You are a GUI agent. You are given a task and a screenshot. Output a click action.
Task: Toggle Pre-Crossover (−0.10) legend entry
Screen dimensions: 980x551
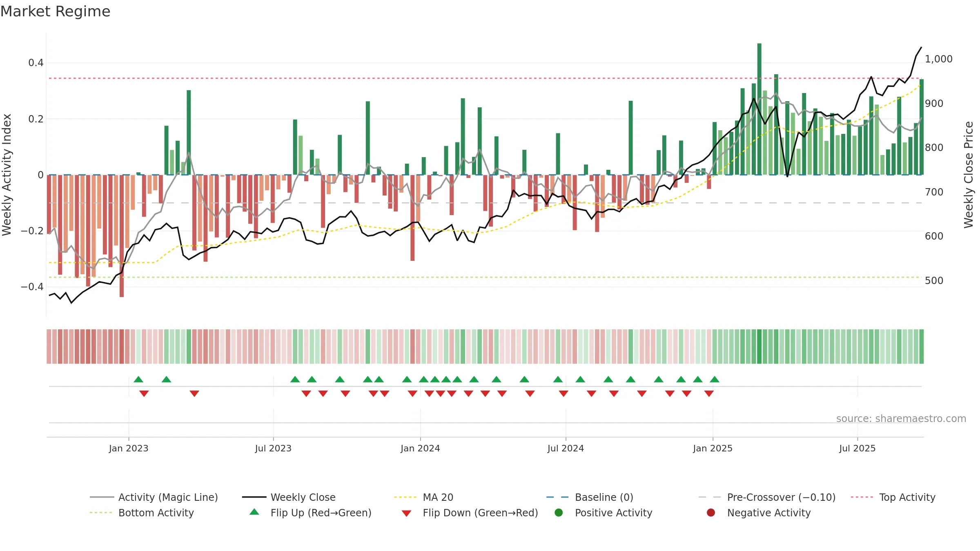[767, 497]
